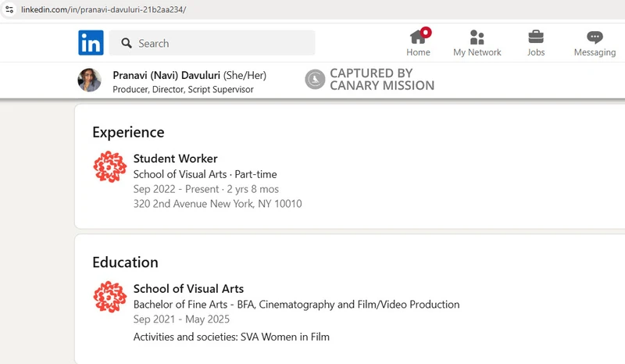The image size is (625, 364).
Task: Click the LinkedIn logo icon
Action: 91,43
